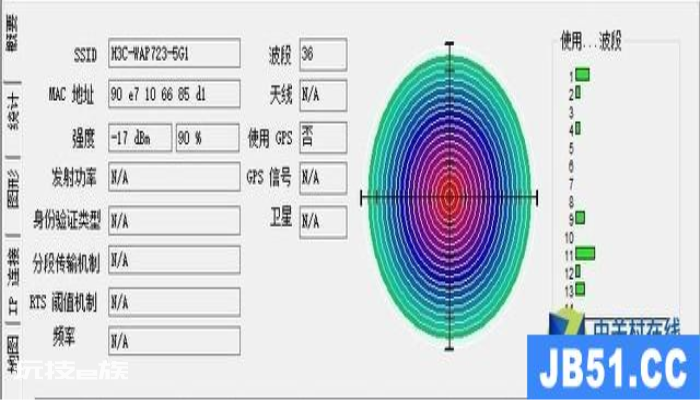Click the 发射功率 N/A field
This screenshot has width=700, height=400.
pos(174,177)
